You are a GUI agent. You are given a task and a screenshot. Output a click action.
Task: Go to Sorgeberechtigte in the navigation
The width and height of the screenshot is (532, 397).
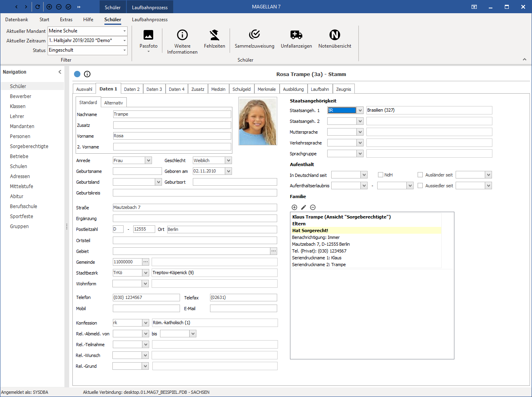(x=29, y=146)
